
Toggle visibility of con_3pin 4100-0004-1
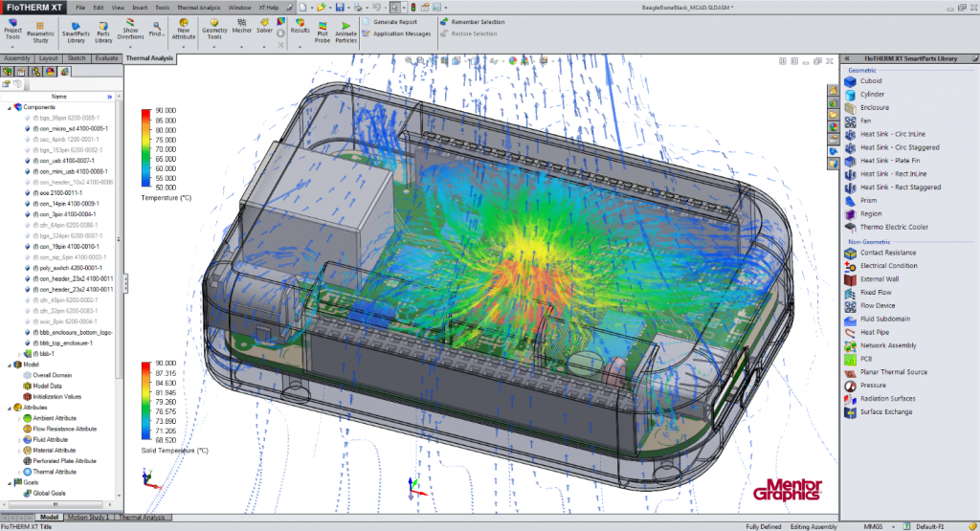pyautogui.click(x=28, y=214)
